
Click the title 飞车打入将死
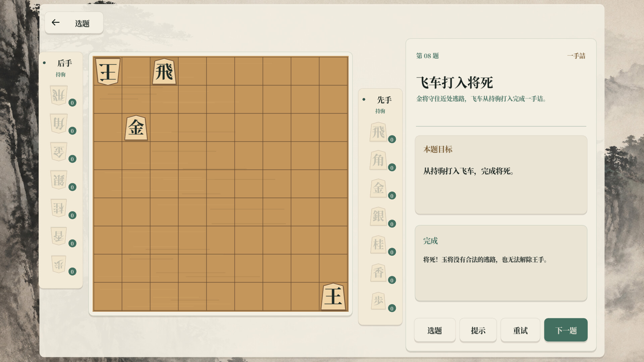[455, 83]
